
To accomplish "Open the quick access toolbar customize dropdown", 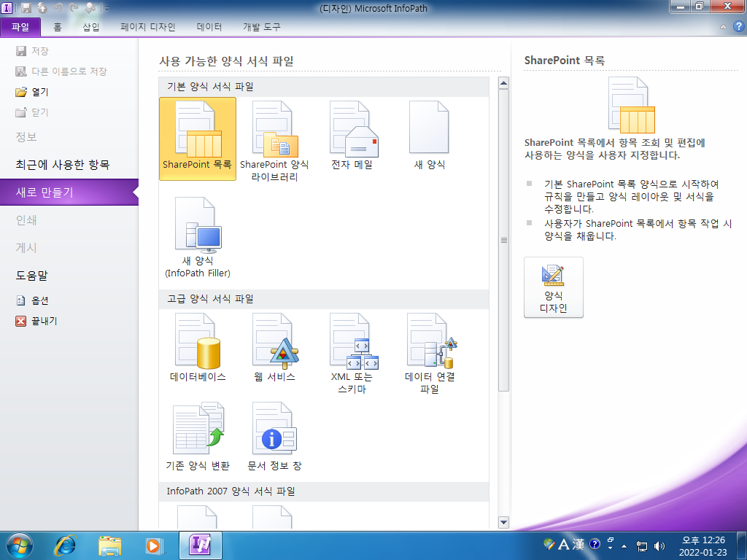I will tap(107, 9).
